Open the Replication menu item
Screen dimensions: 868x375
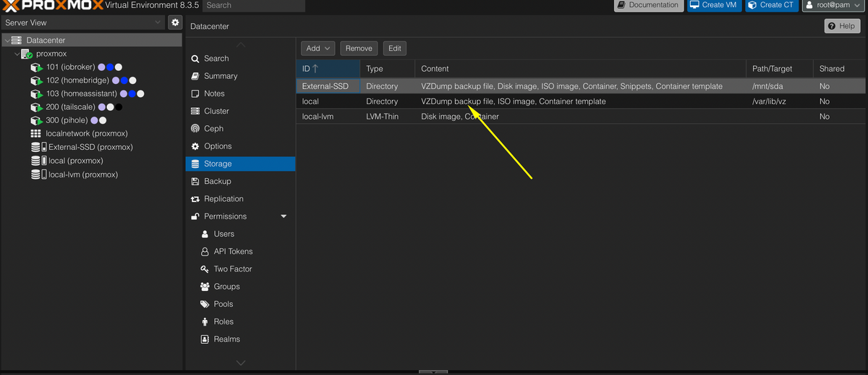pos(240,199)
